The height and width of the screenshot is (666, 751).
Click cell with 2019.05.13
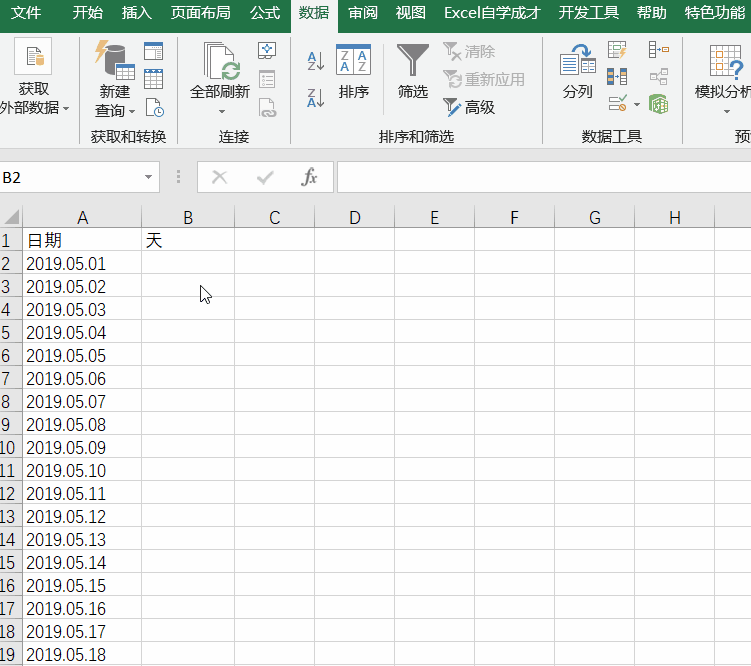(x=82, y=539)
